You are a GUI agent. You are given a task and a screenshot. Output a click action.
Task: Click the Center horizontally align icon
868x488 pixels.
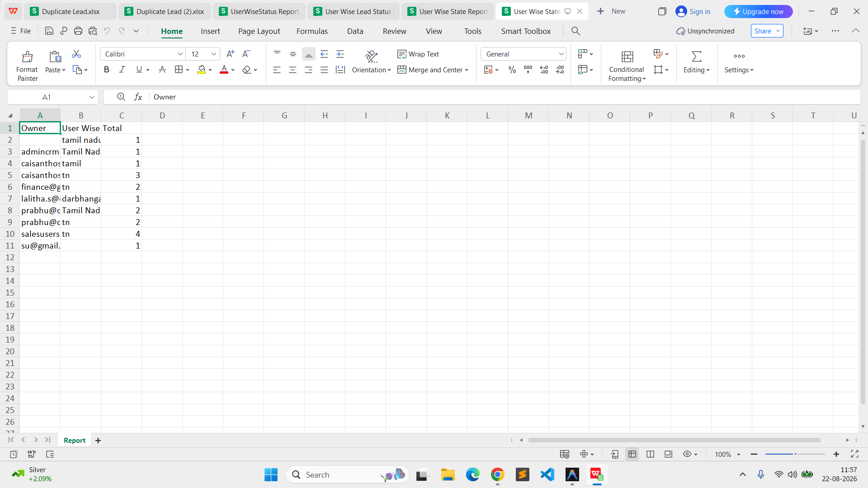(292, 70)
